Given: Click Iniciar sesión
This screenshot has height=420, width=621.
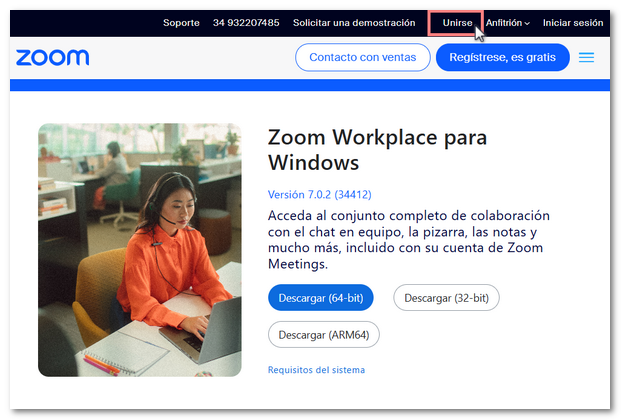Looking at the screenshot, I should [573, 23].
